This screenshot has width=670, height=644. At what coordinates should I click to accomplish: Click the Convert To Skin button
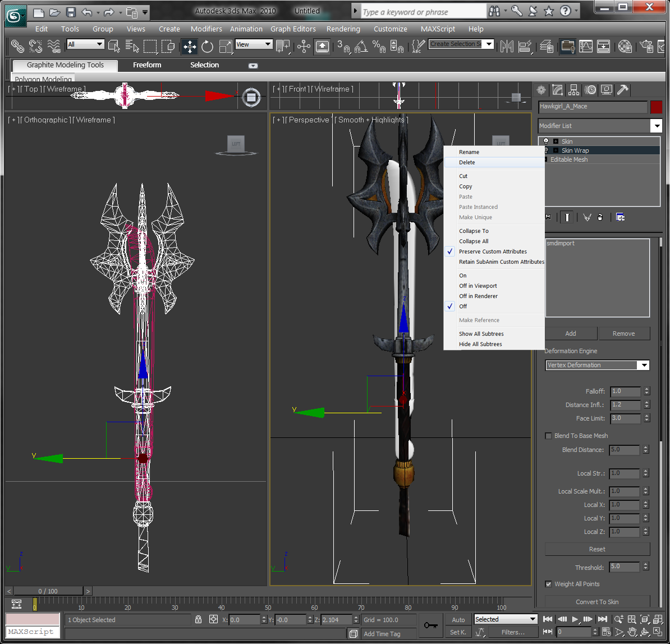597,602
